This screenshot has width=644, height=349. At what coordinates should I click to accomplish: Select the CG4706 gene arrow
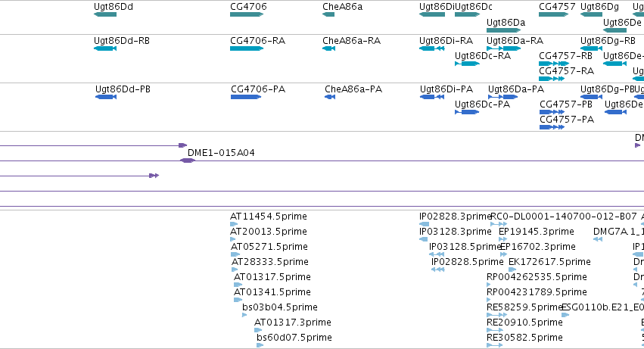tap(247, 14)
